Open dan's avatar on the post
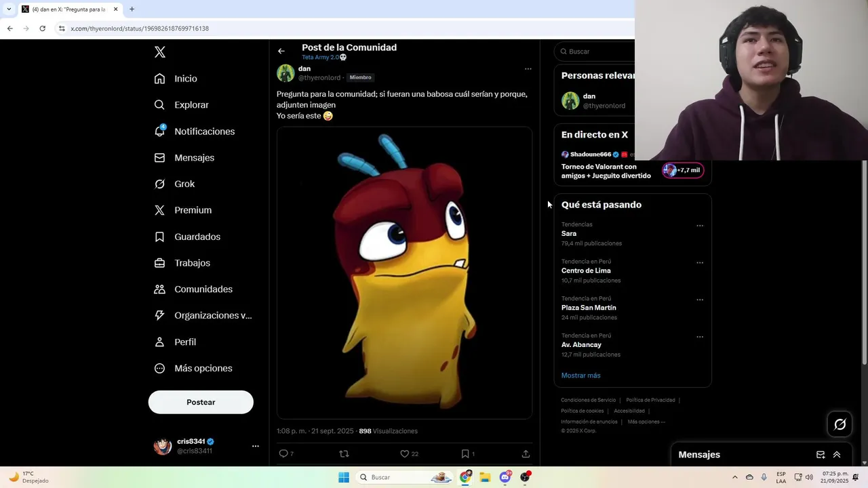The width and height of the screenshot is (868, 488). (x=285, y=73)
